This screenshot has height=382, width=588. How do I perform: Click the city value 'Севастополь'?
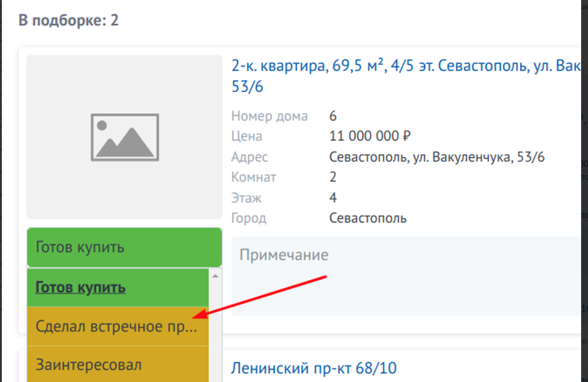pyautogui.click(x=368, y=218)
